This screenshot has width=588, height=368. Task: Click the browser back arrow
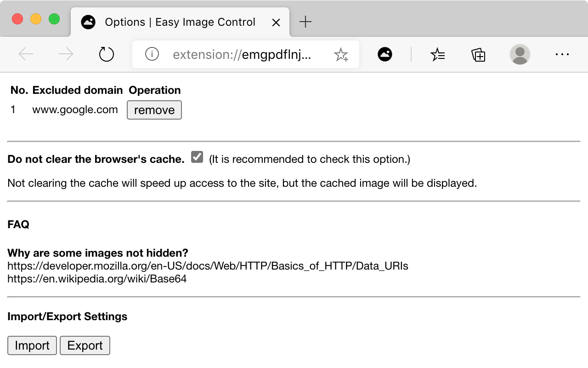coord(26,55)
